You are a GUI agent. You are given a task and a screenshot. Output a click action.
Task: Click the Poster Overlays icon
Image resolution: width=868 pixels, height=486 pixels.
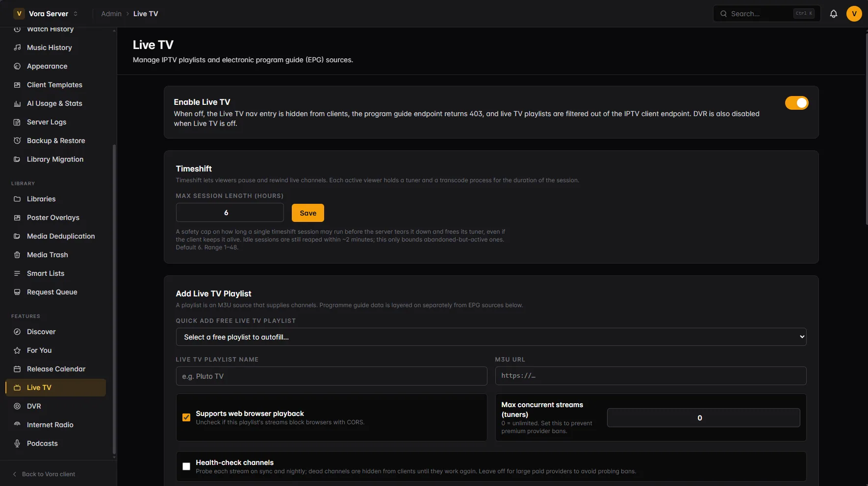point(17,218)
